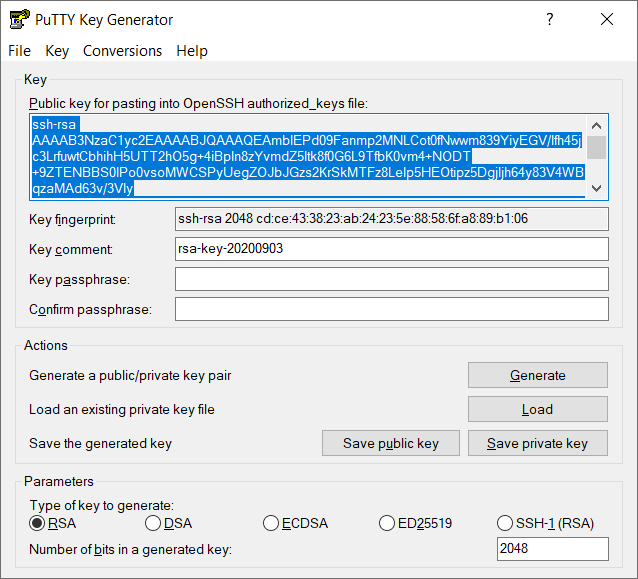Click the public key scroll down arrow
The height and width of the screenshot is (579, 638).
pyautogui.click(x=596, y=188)
